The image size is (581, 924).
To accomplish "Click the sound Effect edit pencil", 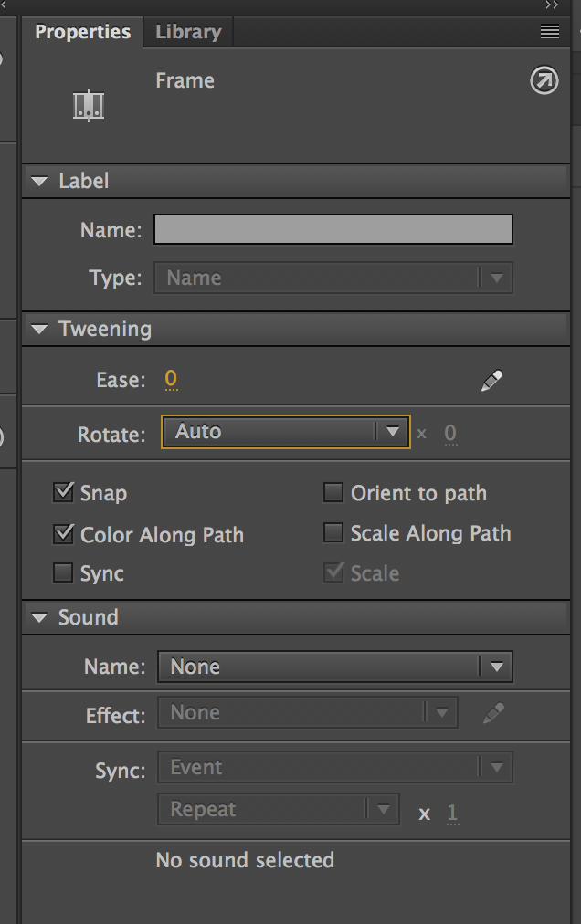I will 493,714.
